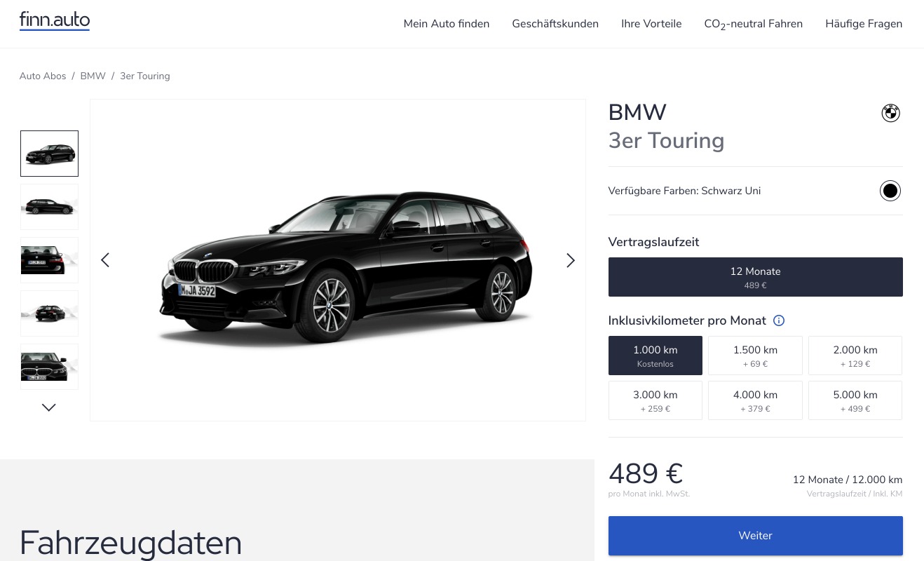Screen dimensions: 924x561
Task: Go to Geschäftskunden page
Action: [555, 24]
